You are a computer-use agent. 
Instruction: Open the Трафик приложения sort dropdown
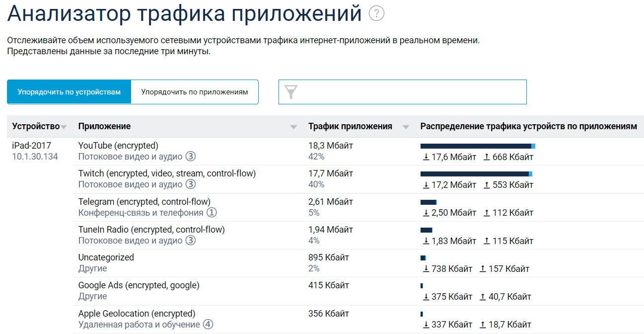coord(406,127)
